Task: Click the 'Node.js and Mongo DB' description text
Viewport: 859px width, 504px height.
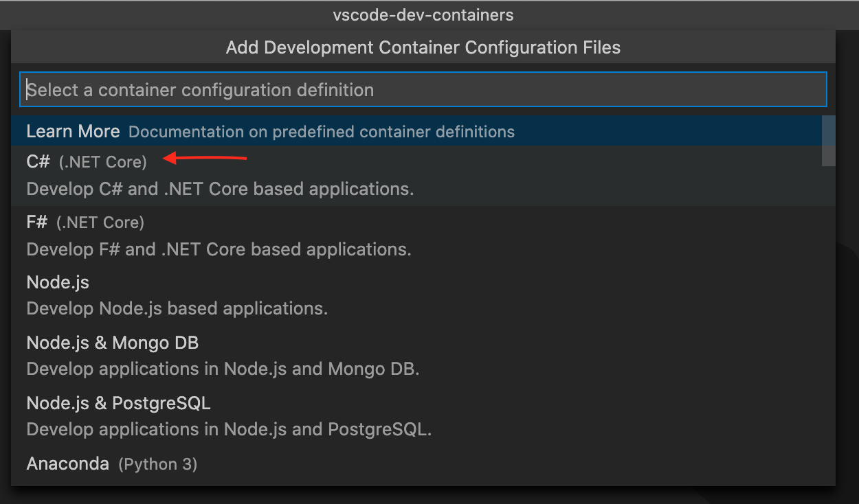Action: [x=223, y=369]
